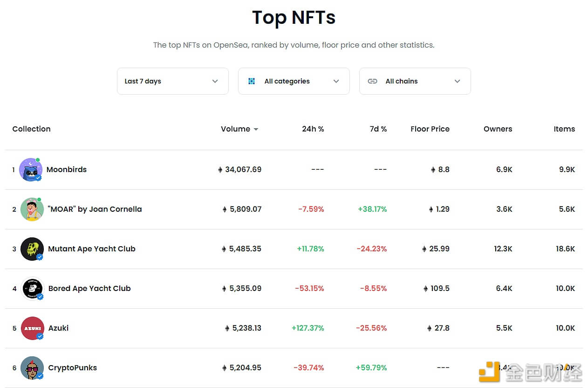
Task: Click the 9.9K items value for Moonbirds
Action: [567, 170]
